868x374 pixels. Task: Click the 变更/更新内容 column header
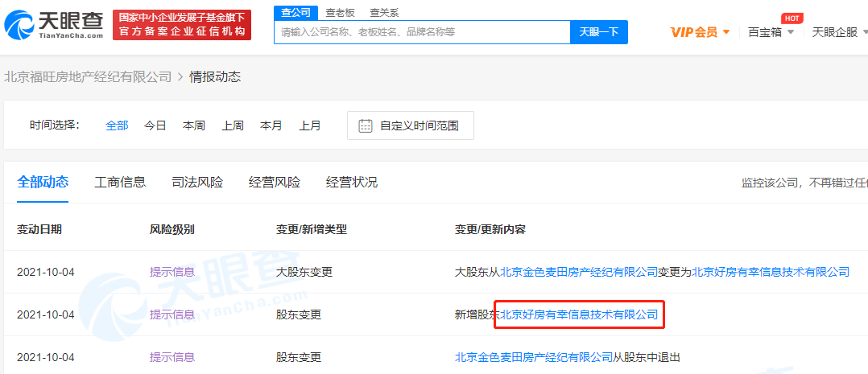490,229
